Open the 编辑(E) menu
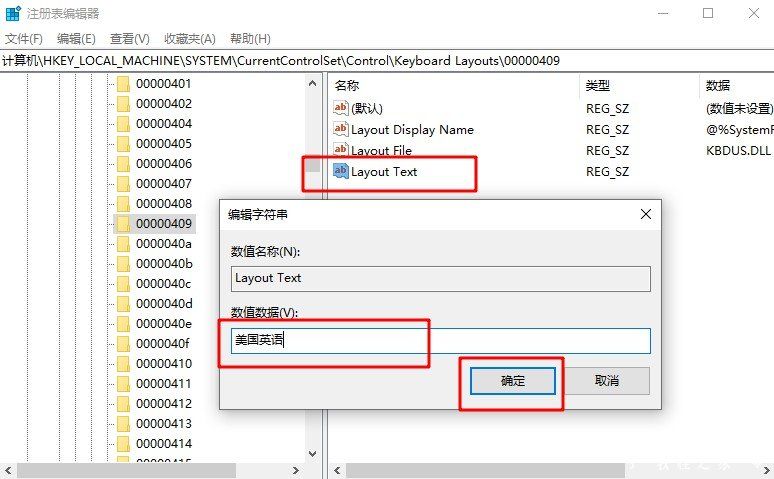 [76, 39]
